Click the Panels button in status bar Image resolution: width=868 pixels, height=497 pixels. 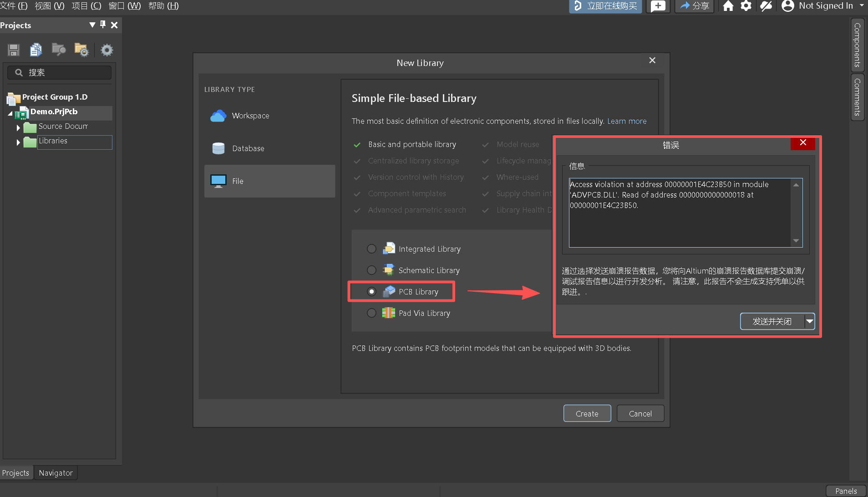coord(846,491)
